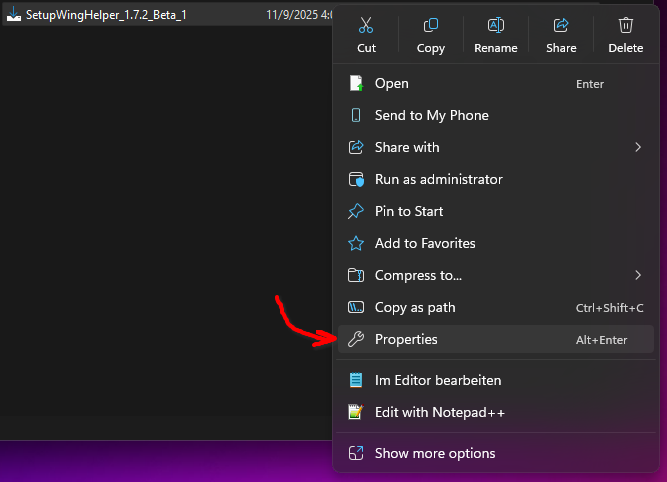
Task: Expand the Share with submenu arrow
Action: (x=638, y=147)
